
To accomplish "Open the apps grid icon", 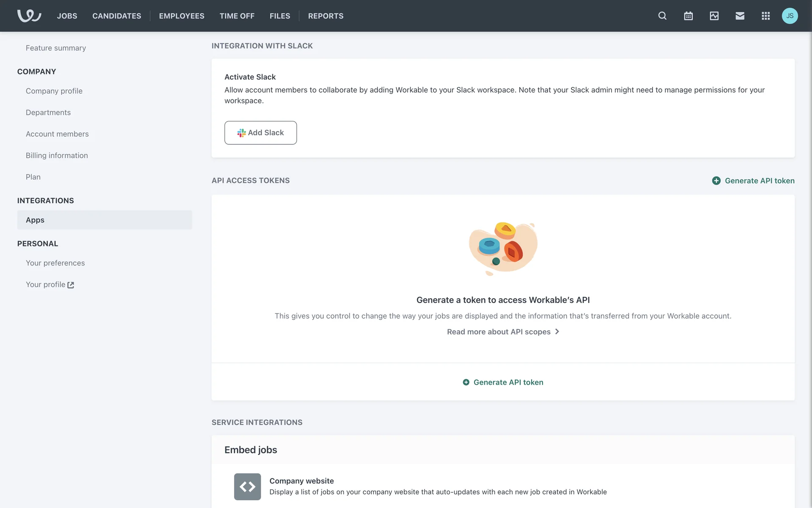I will point(765,16).
